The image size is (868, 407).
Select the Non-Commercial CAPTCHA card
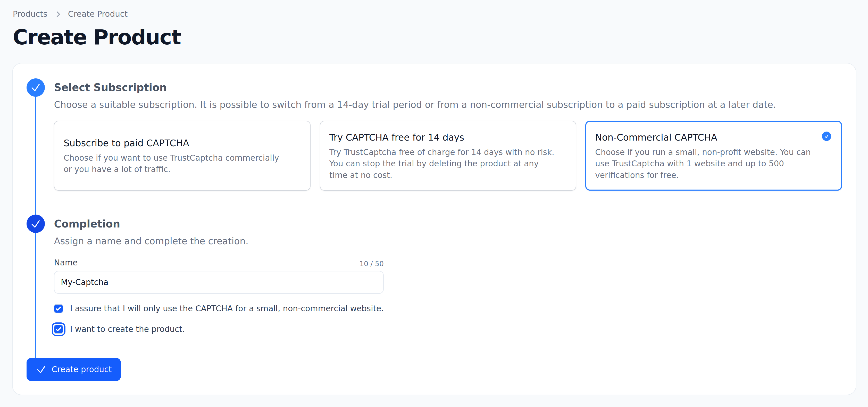coord(713,156)
